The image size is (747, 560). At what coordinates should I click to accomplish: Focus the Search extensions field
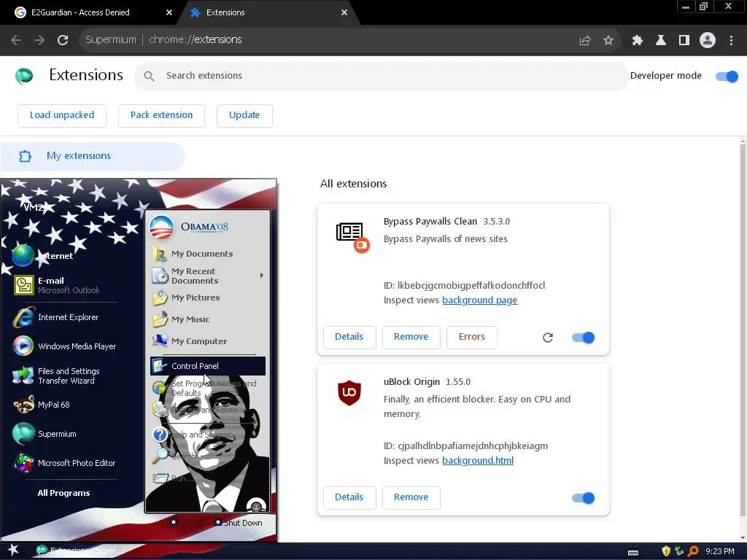click(381, 76)
